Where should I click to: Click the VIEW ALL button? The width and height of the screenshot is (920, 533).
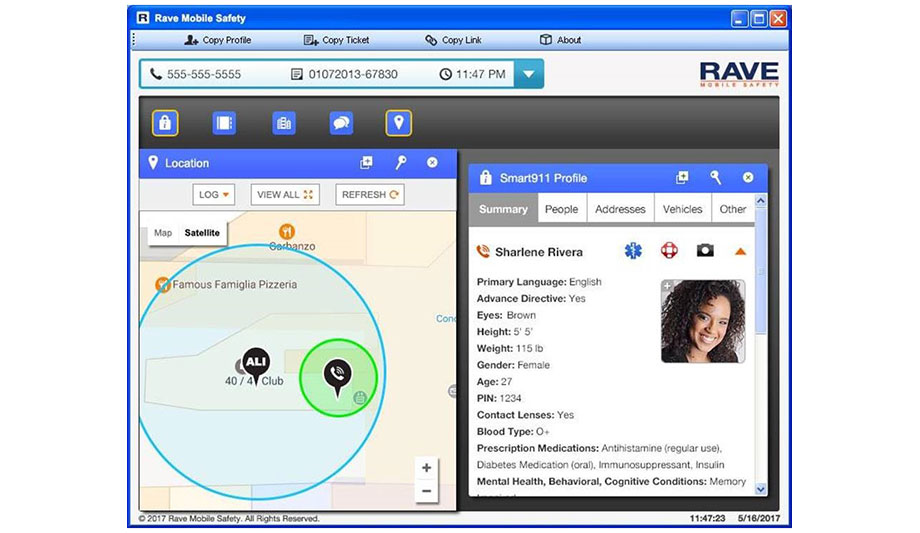(285, 194)
